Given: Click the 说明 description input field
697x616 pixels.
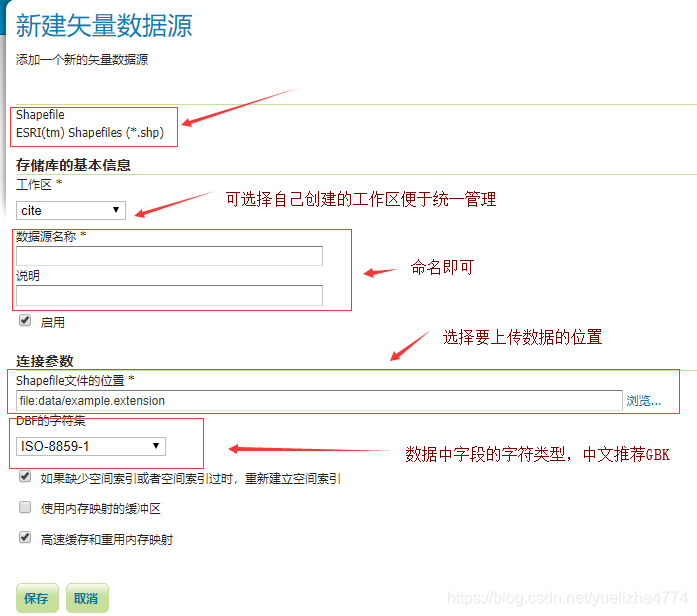Looking at the screenshot, I should tap(169, 296).
